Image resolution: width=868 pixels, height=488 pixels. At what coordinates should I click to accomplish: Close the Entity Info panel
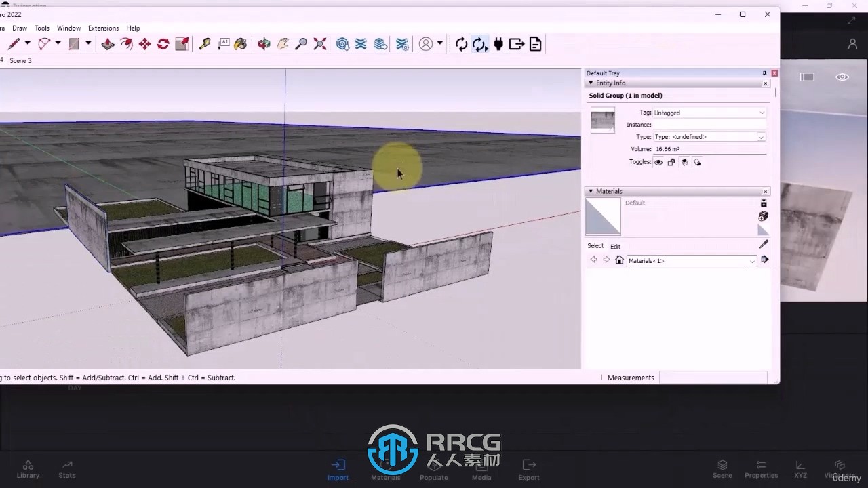[766, 83]
